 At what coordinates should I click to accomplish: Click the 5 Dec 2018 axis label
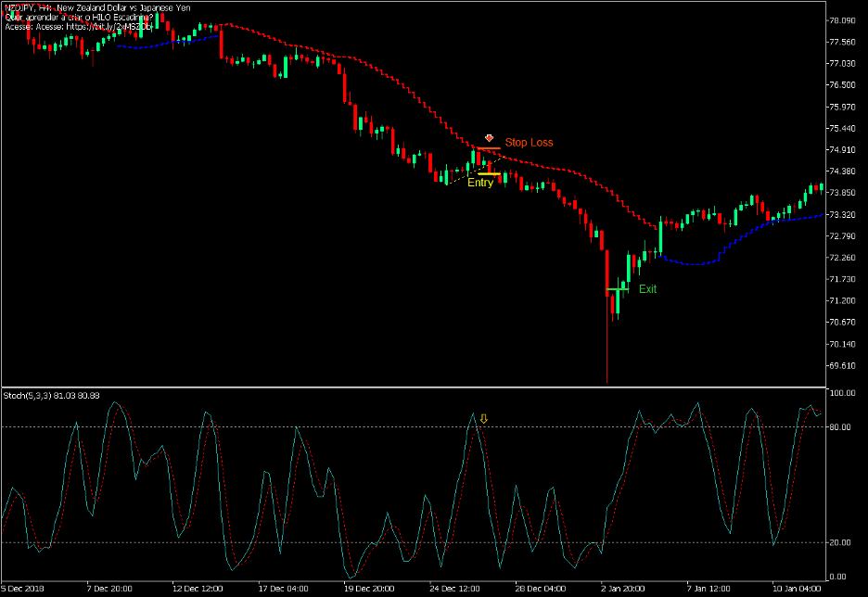21,587
